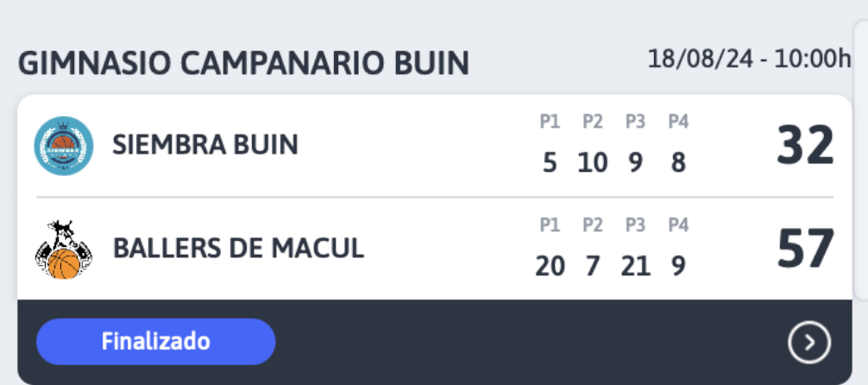
Task: Click Ballers de Macul's final score 57
Action: tap(806, 249)
